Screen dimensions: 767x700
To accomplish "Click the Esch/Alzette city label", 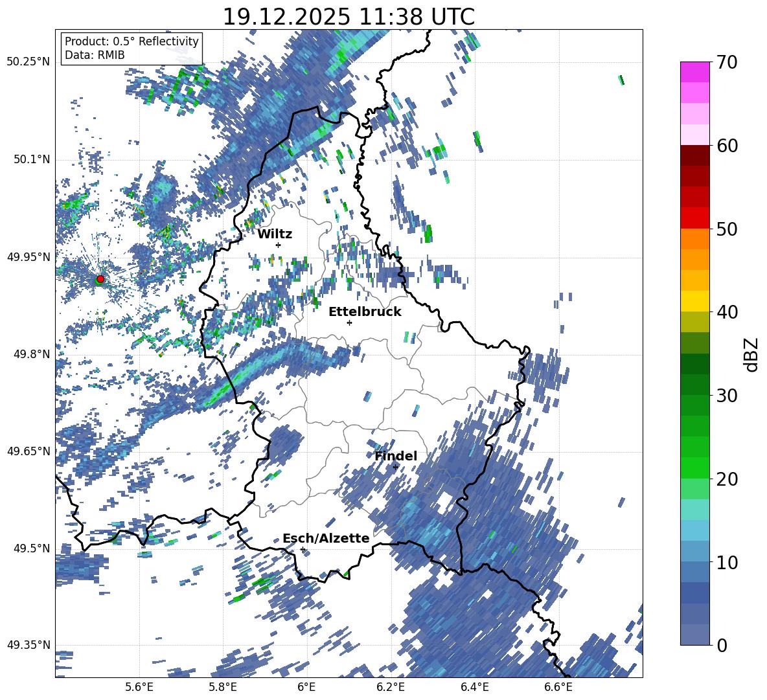I will pos(326,539).
